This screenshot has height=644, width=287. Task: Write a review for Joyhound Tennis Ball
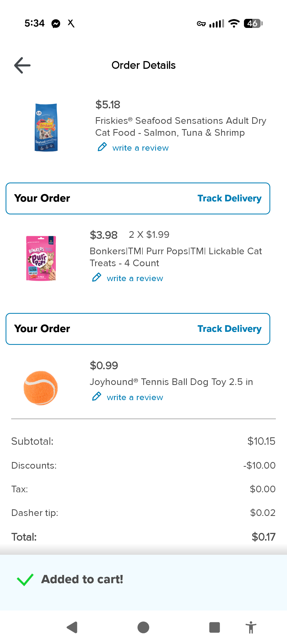pyautogui.click(x=135, y=397)
